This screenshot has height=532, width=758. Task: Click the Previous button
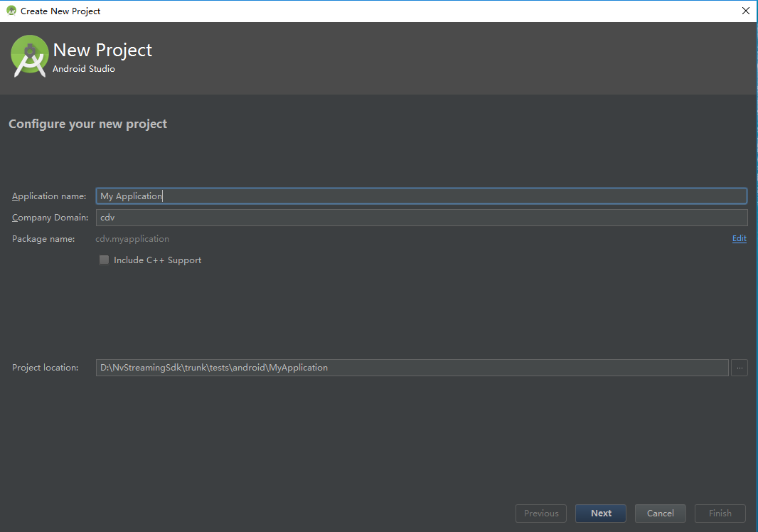541,513
